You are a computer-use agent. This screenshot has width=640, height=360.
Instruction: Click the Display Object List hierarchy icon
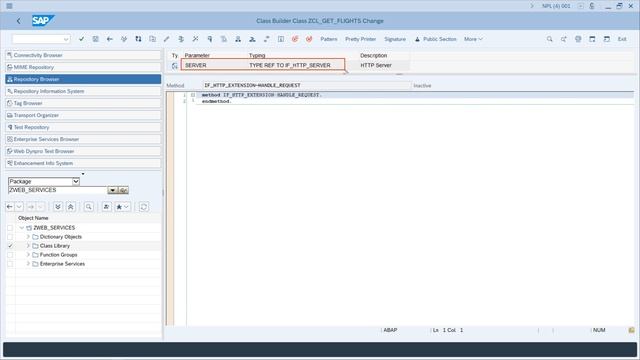tap(238, 39)
